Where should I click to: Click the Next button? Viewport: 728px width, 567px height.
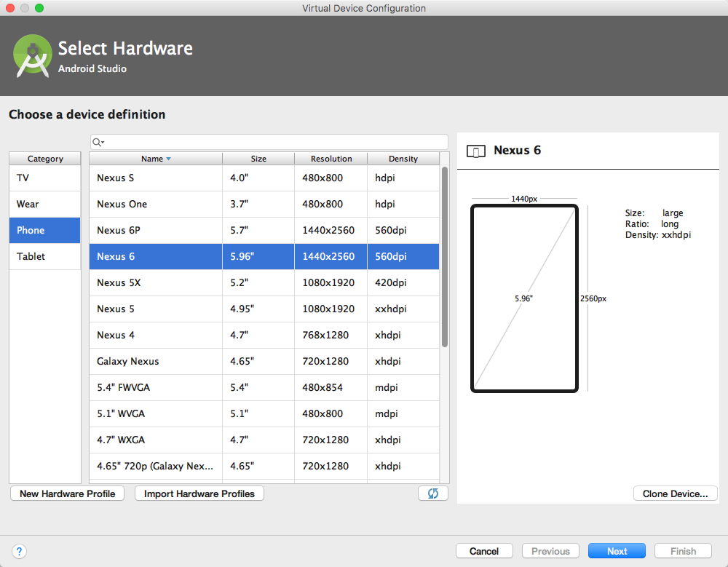click(617, 551)
